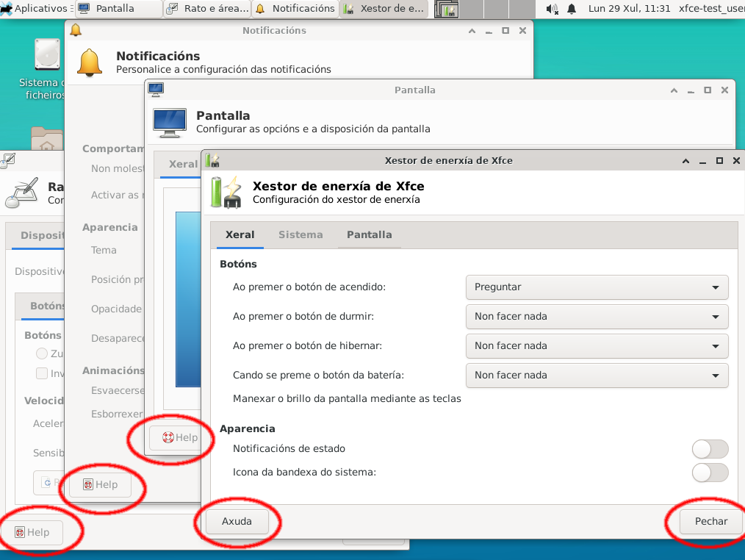The width and height of the screenshot is (745, 560).
Task: Expand the power button action dropdown showing Preguntar
Action: 597,287
